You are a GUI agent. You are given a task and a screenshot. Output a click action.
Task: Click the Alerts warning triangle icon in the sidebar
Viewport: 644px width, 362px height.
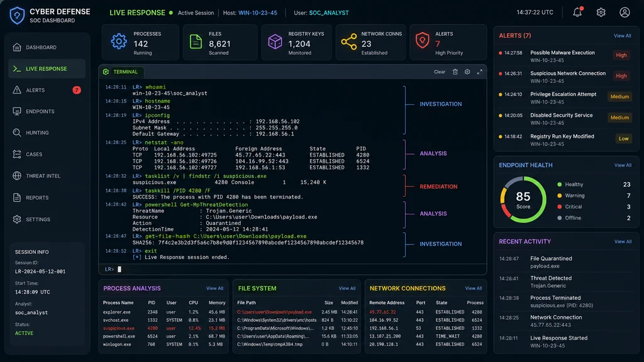(17, 90)
